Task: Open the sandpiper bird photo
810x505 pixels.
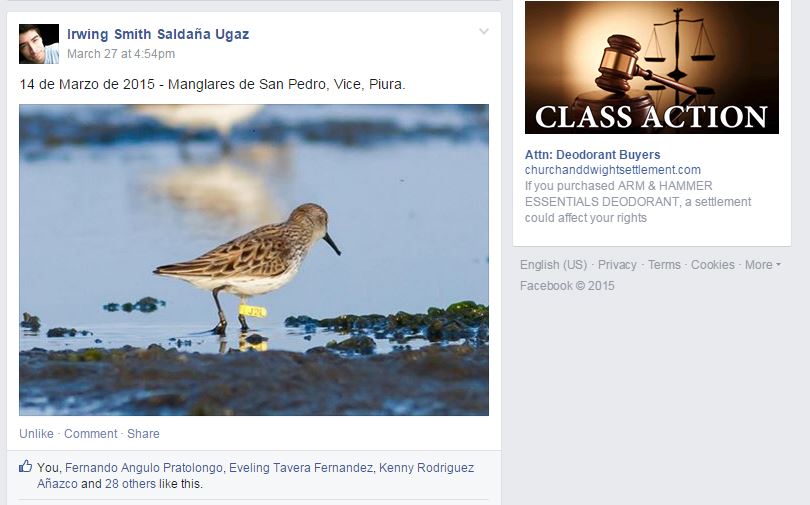Action: [254, 260]
